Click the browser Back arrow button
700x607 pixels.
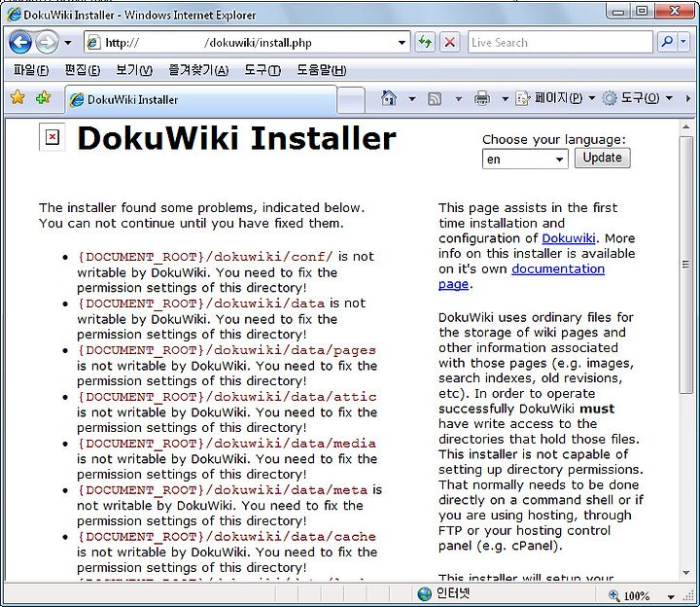tap(20, 43)
